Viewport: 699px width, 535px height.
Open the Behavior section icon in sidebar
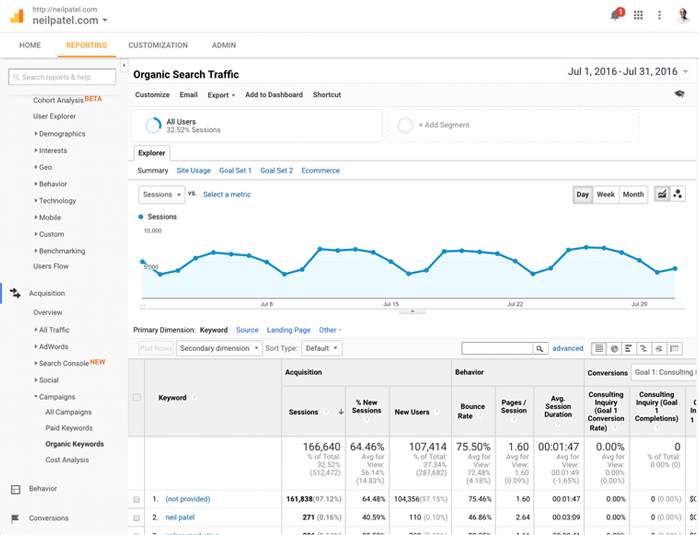click(x=16, y=489)
